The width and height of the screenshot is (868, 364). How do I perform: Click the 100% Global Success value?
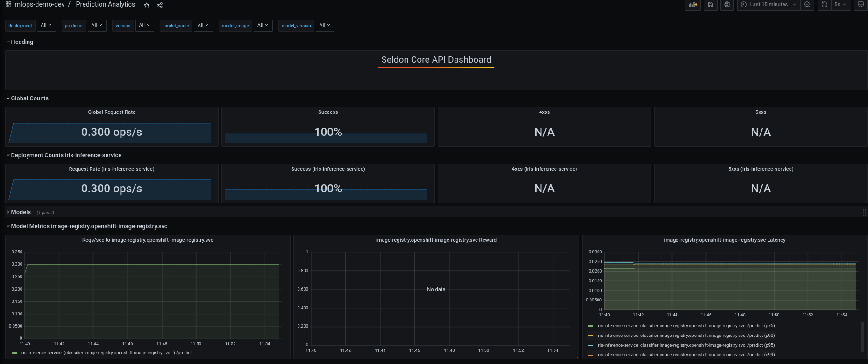(328, 132)
